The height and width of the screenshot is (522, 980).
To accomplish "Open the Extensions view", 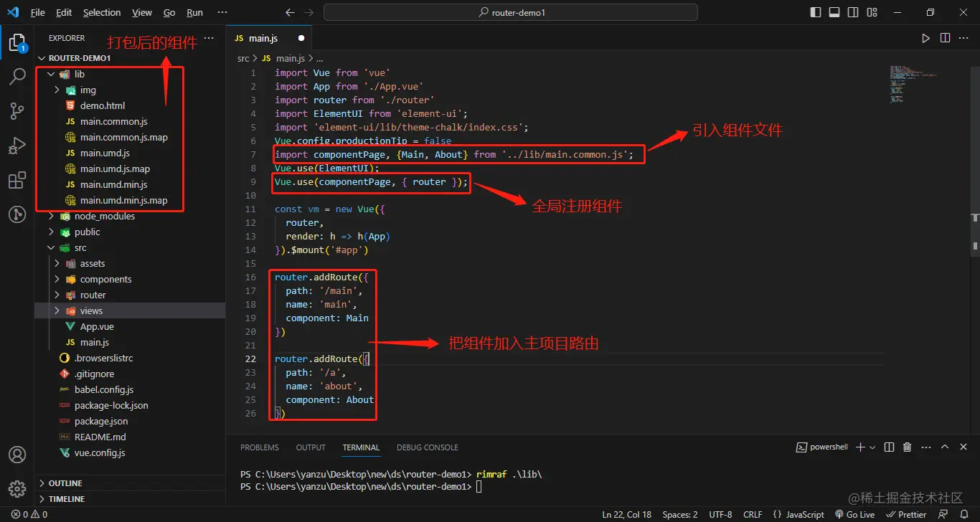I will [x=17, y=180].
